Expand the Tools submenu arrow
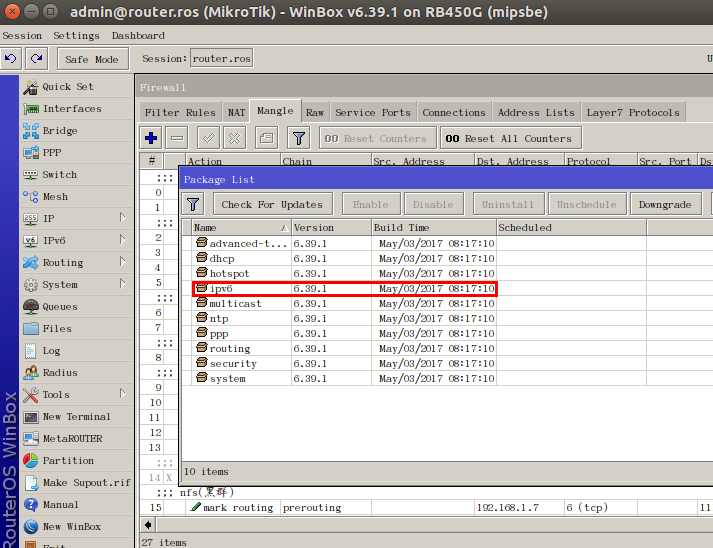 pos(122,394)
